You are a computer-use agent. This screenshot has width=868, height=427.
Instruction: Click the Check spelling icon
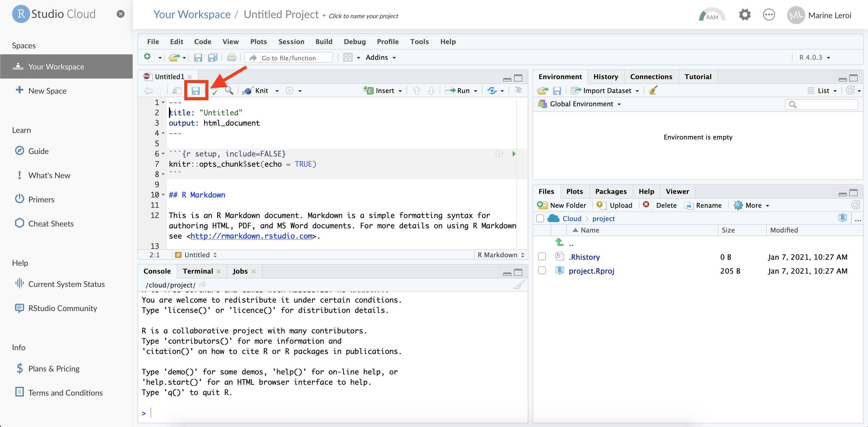point(215,90)
